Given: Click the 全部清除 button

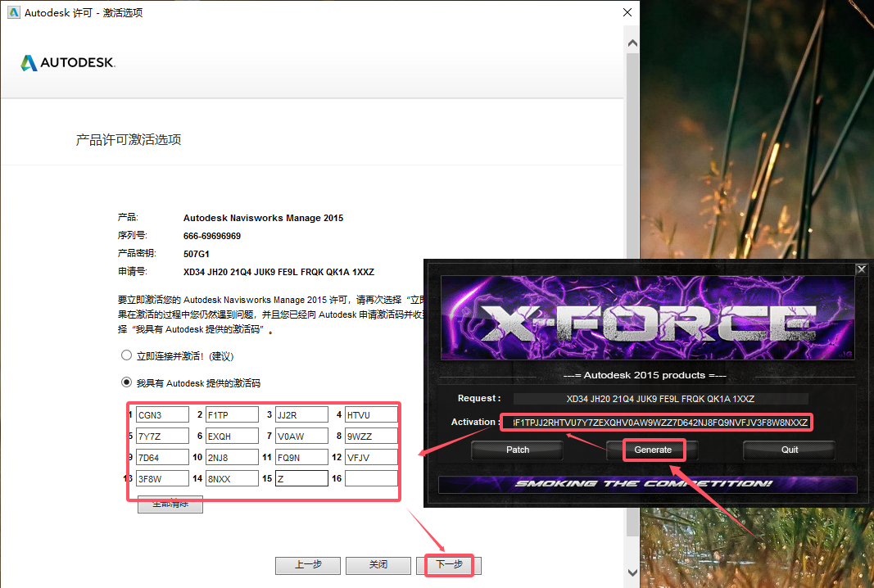Looking at the screenshot, I should (x=170, y=504).
